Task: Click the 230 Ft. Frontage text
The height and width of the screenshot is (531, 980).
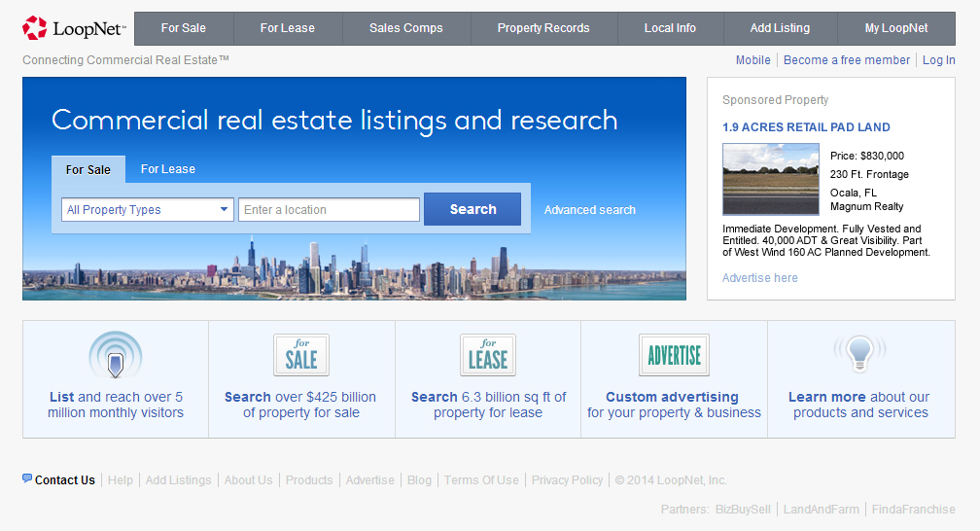Action: [869, 174]
